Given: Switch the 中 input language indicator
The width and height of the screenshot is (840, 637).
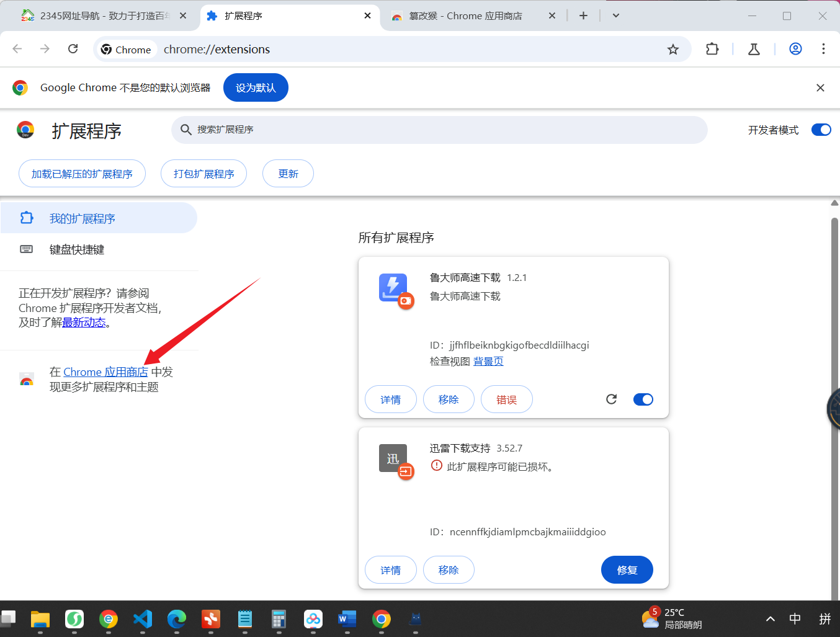Looking at the screenshot, I should (x=795, y=618).
